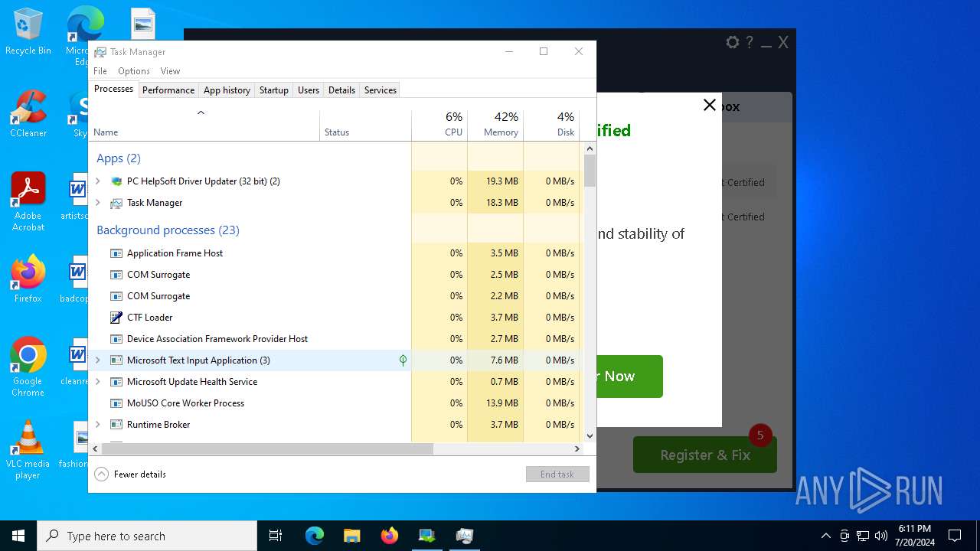Open File Explorer from the taskbar

(x=351, y=536)
